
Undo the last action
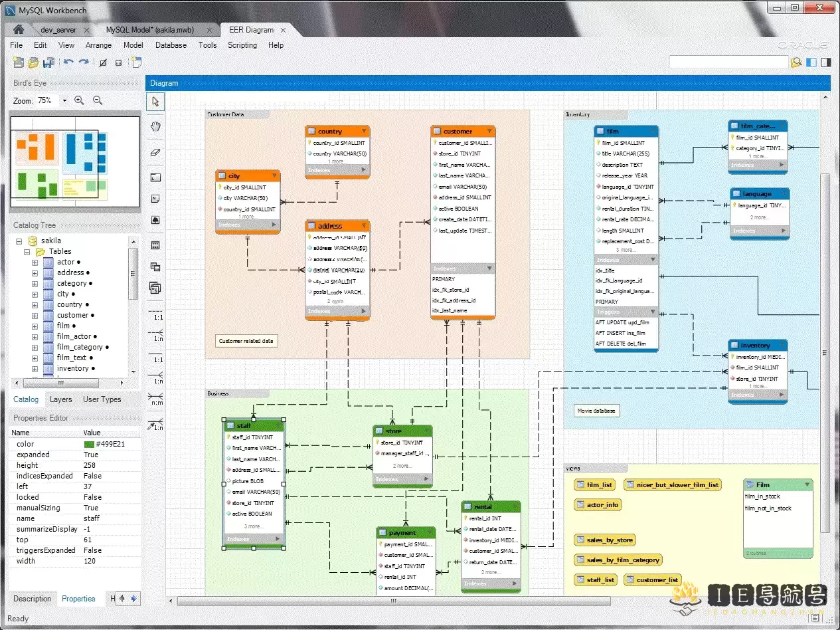[x=68, y=62]
